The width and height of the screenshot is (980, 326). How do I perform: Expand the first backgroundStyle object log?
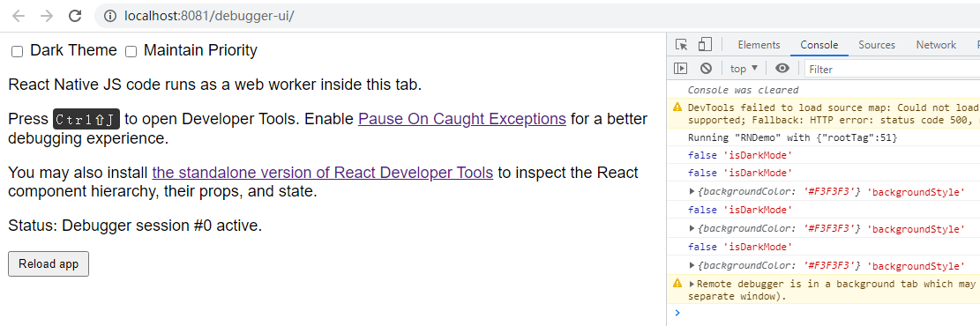(692, 192)
